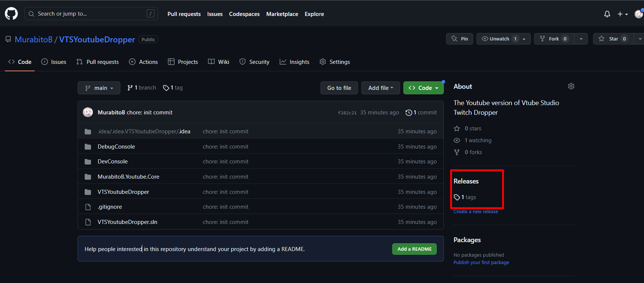Open the Releases heading link

pyautogui.click(x=466, y=181)
